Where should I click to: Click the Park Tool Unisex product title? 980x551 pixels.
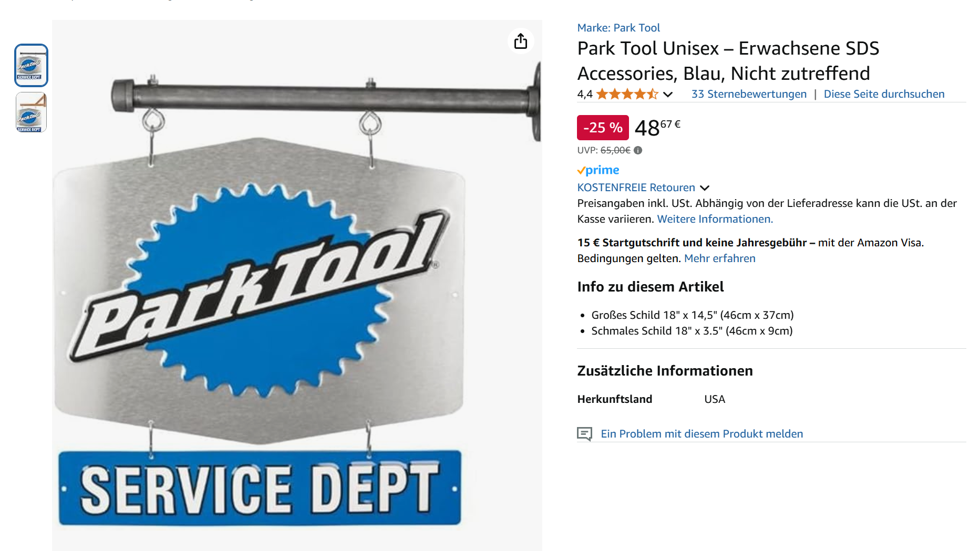tap(728, 61)
